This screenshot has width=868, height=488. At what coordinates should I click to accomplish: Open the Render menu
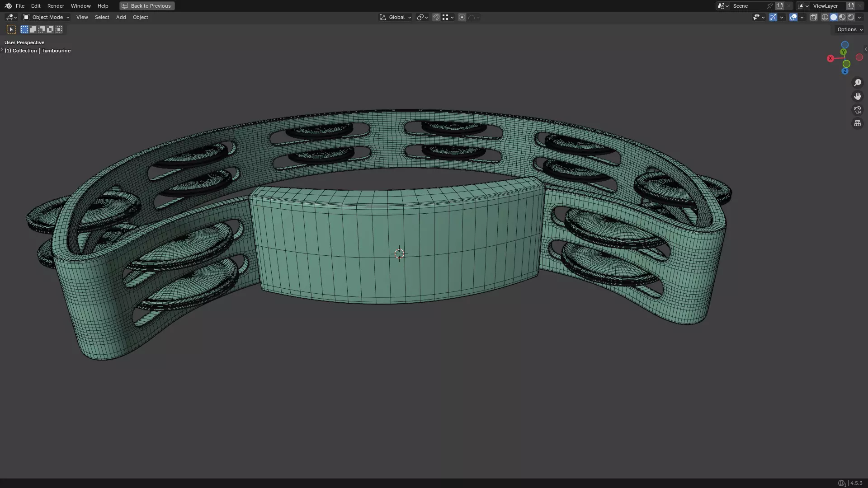(56, 6)
